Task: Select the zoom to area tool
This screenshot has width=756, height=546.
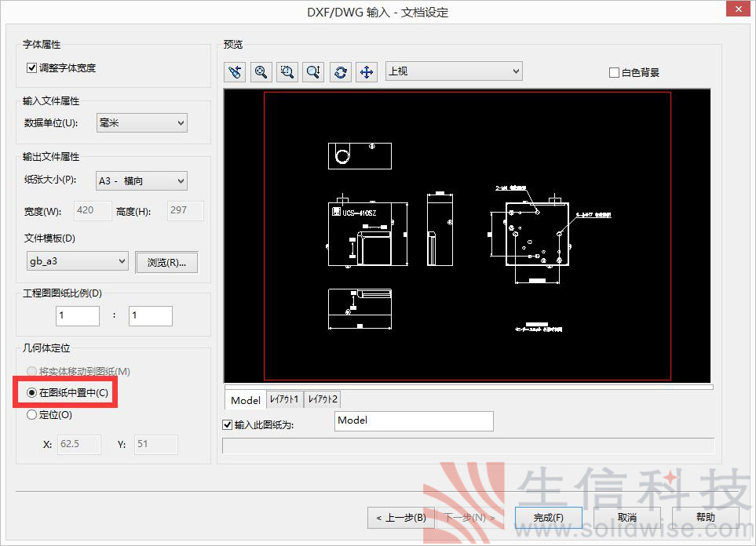Action: coord(287,72)
